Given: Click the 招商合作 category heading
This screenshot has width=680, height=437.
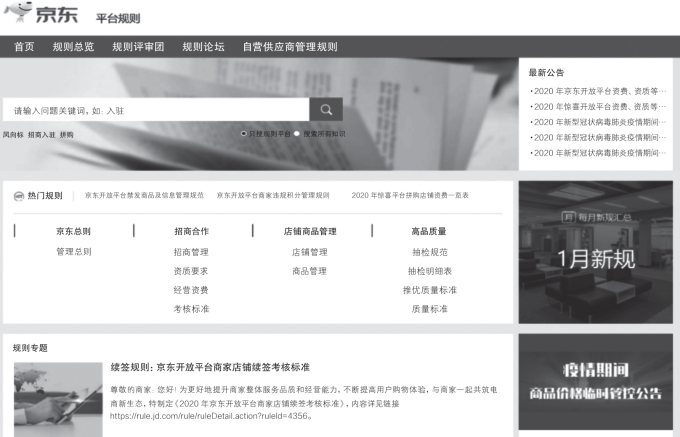Looking at the screenshot, I should (x=191, y=231).
